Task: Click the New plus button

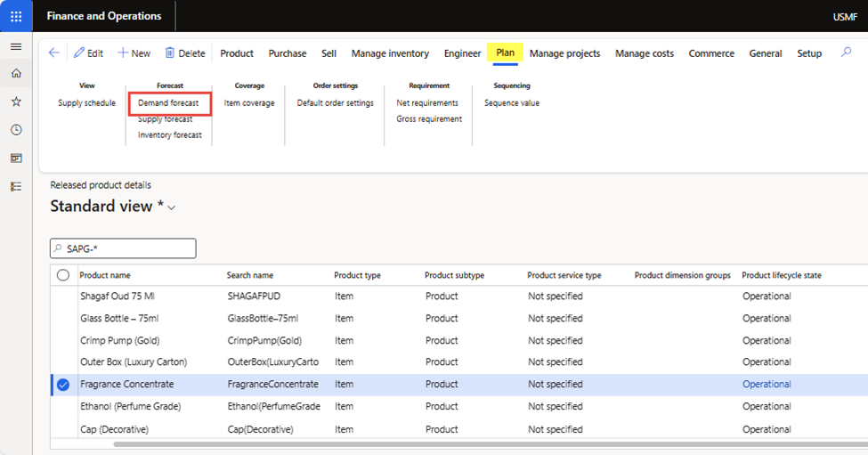Action: (134, 53)
